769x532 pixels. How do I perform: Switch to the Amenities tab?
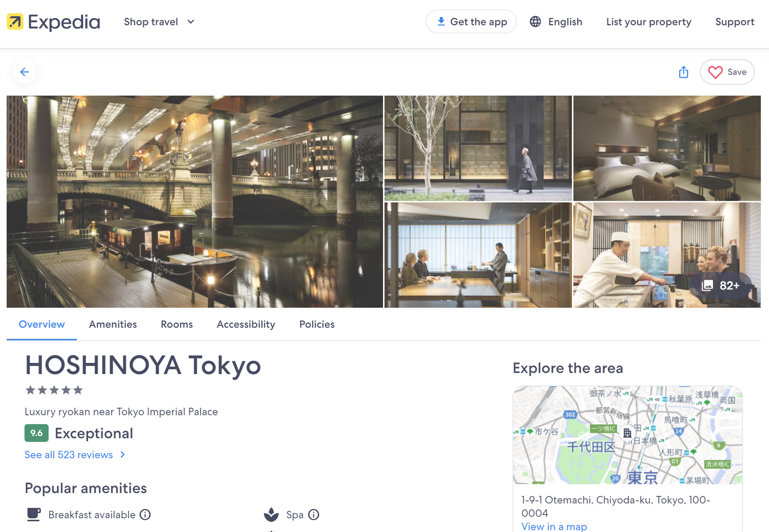coord(113,324)
